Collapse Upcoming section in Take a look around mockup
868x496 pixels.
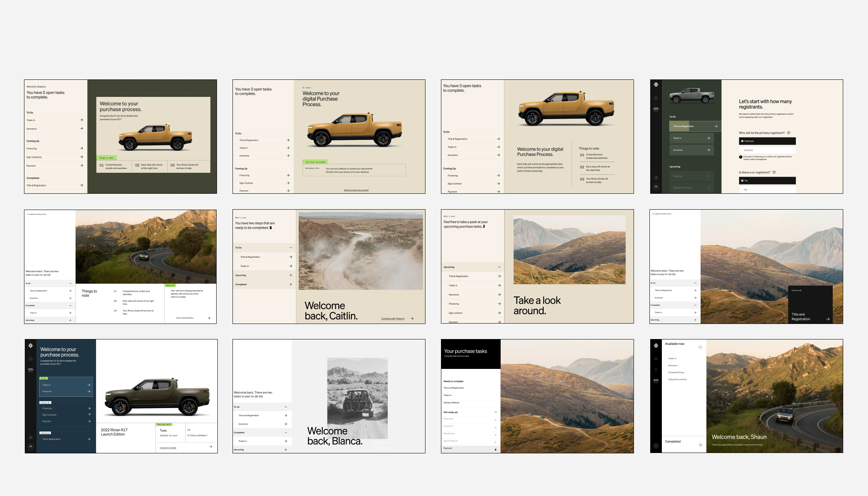click(499, 267)
